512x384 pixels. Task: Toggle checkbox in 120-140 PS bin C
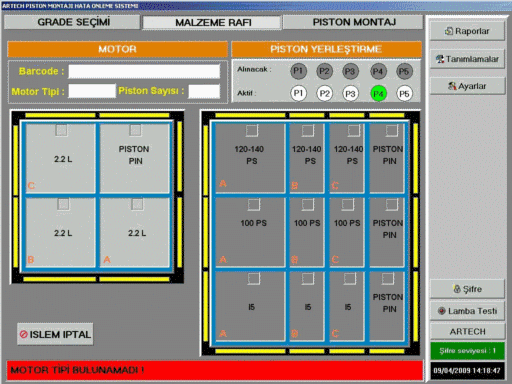pyautogui.click(x=354, y=131)
